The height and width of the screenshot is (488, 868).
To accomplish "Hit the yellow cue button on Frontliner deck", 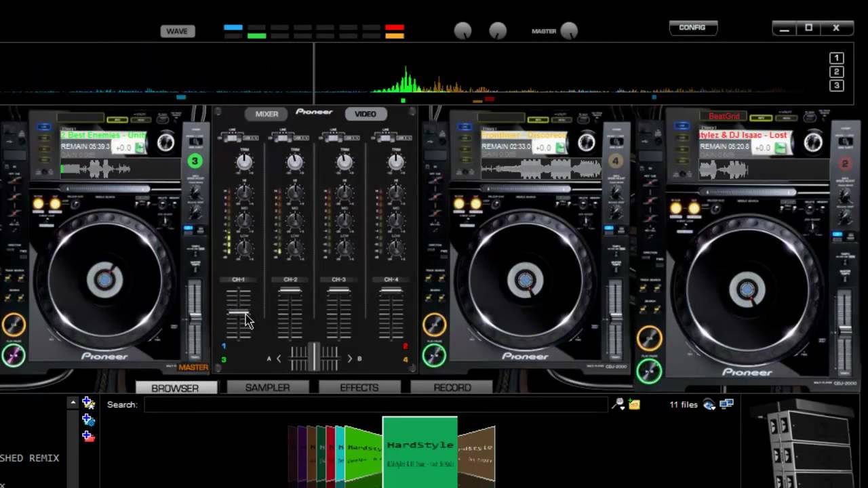I will click(434, 324).
